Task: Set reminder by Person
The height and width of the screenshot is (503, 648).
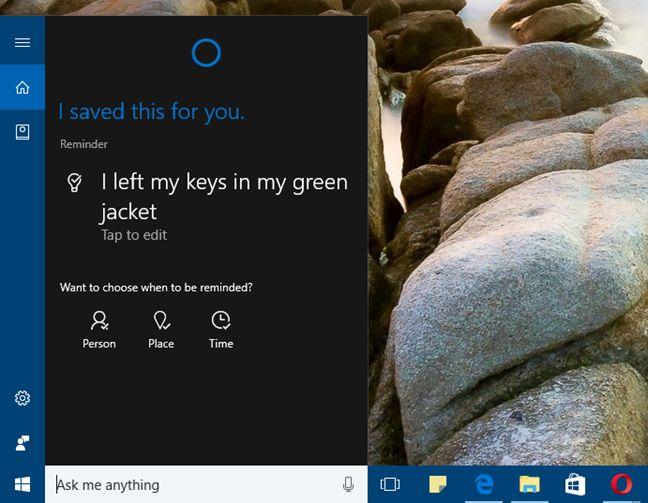Action: [x=99, y=329]
